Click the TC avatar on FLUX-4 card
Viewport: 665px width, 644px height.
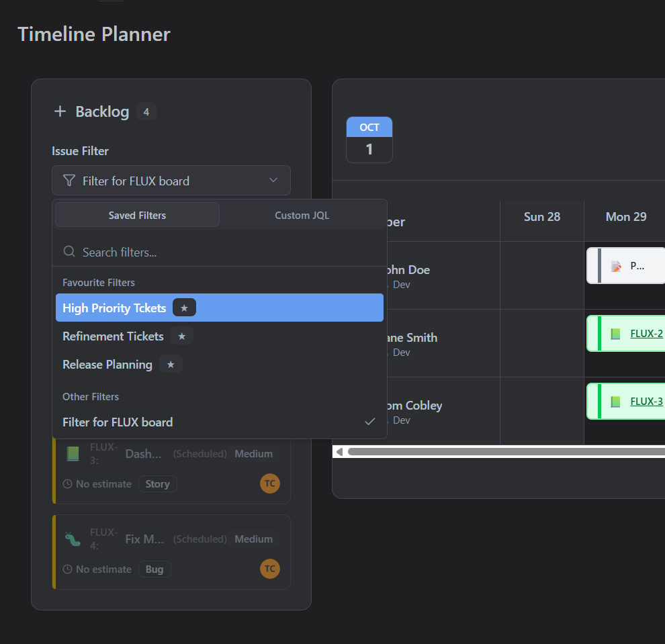point(269,569)
